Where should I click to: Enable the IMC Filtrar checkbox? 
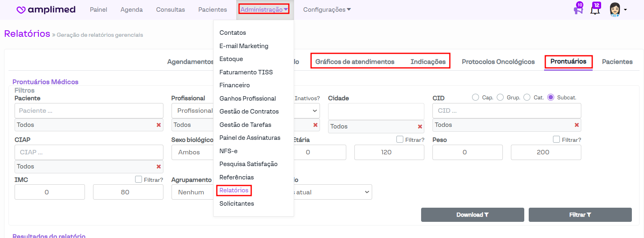click(139, 179)
